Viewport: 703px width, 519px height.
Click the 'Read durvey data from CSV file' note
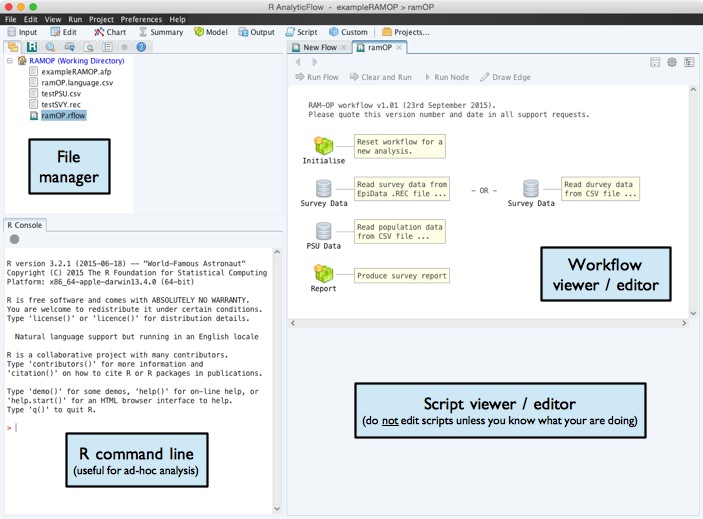point(600,189)
